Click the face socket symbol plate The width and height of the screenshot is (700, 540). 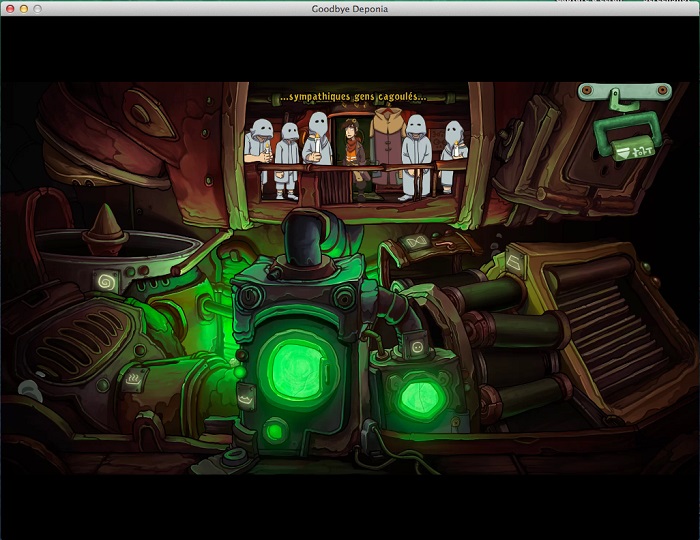pyautogui.click(x=417, y=346)
